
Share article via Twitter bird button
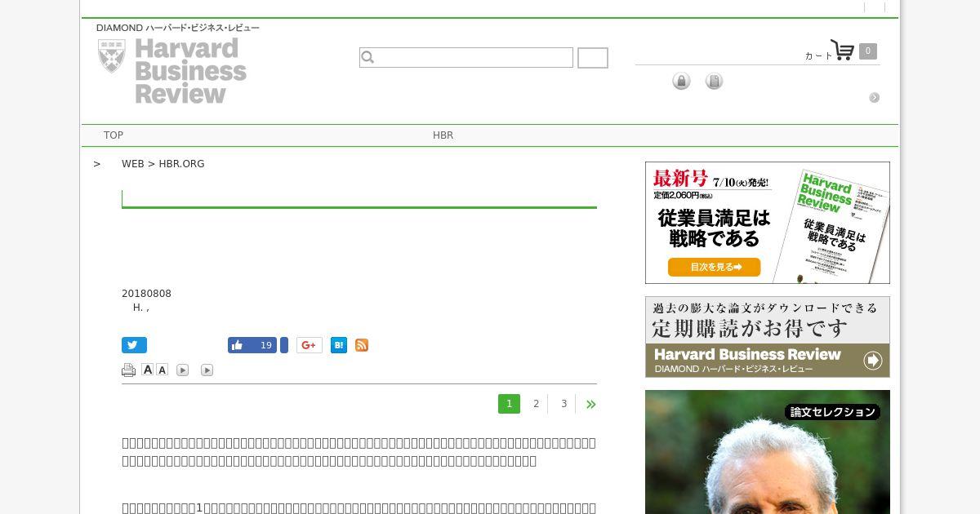pos(134,345)
